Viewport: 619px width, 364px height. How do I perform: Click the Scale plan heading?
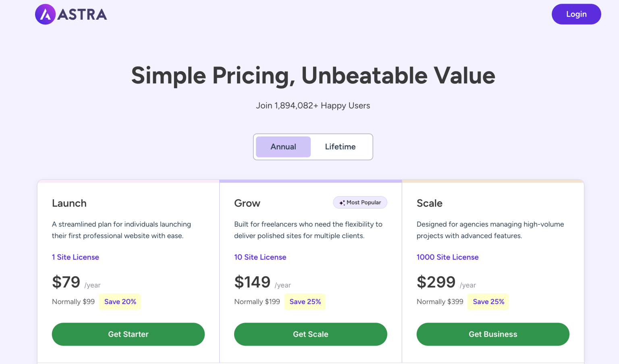pyautogui.click(x=429, y=203)
